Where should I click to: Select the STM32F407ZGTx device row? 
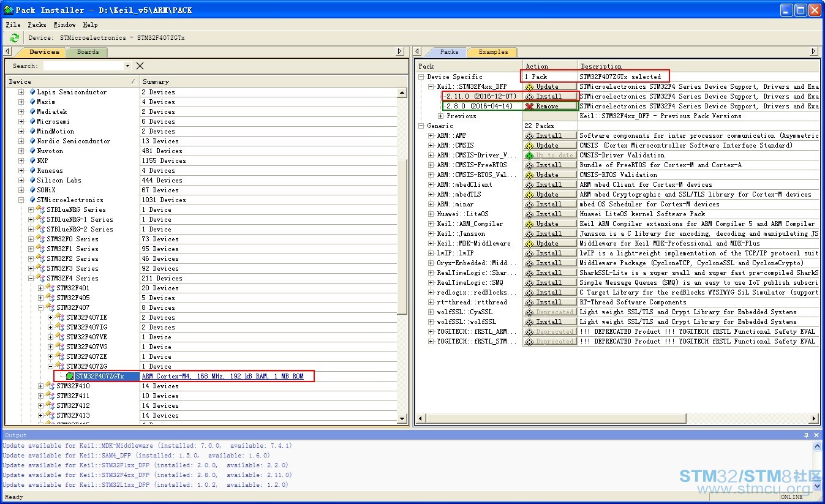[x=99, y=376]
